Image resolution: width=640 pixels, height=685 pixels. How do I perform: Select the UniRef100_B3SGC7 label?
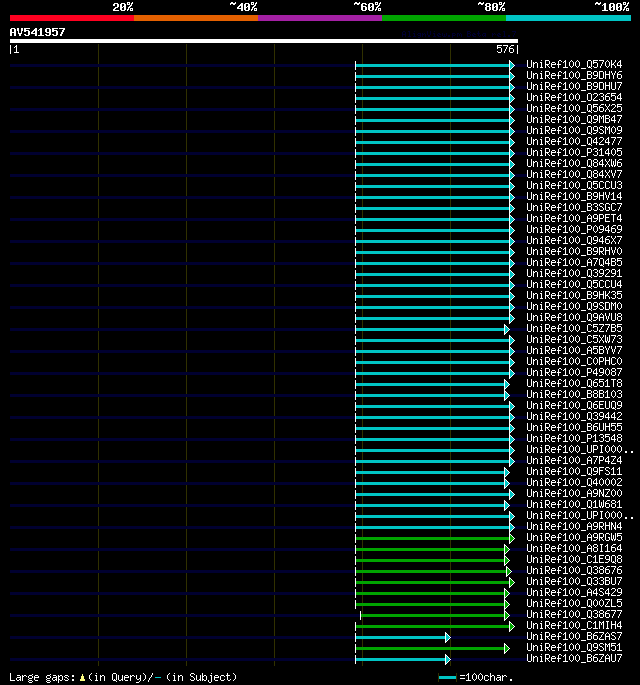click(x=574, y=207)
